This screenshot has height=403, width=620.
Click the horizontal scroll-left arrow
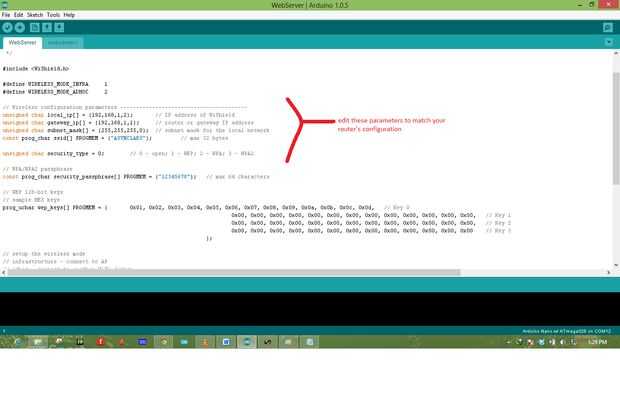point(4,272)
